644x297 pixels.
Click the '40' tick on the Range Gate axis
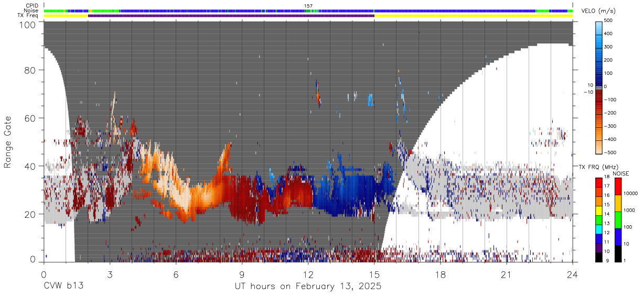30,167
